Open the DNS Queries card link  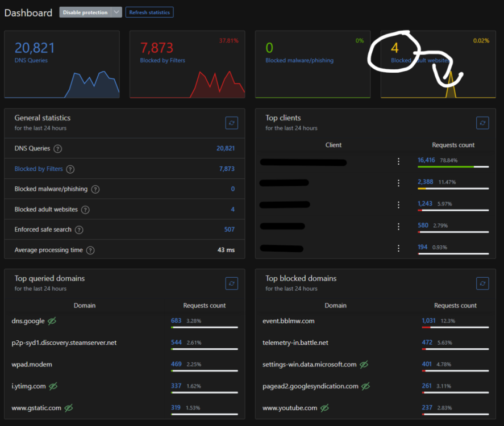point(31,60)
